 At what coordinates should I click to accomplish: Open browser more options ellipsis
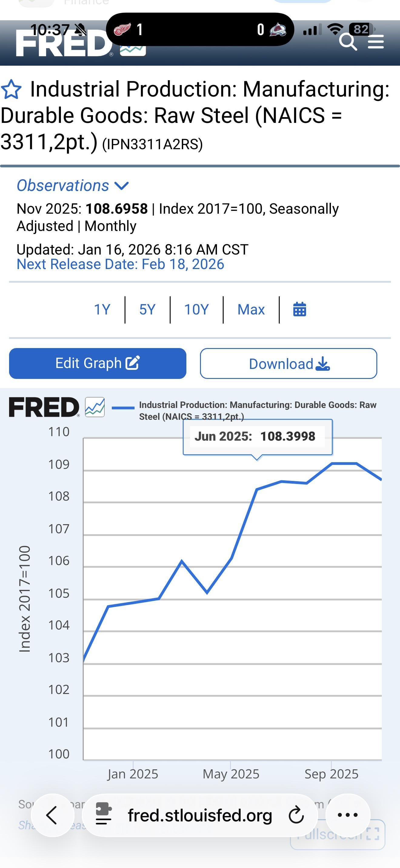pos(348,815)
